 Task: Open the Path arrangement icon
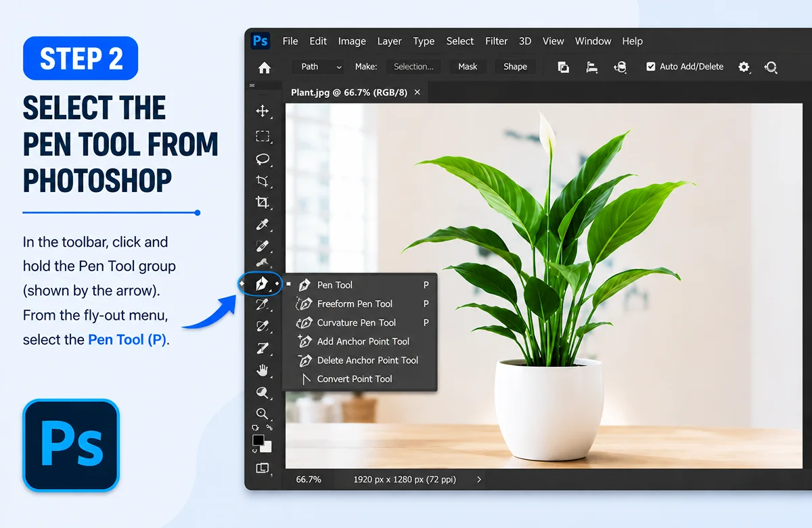(x=620, y=67)
